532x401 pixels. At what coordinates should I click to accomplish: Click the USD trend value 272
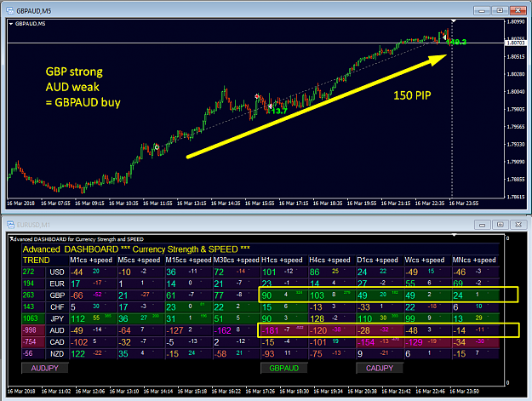click(28, 272)
